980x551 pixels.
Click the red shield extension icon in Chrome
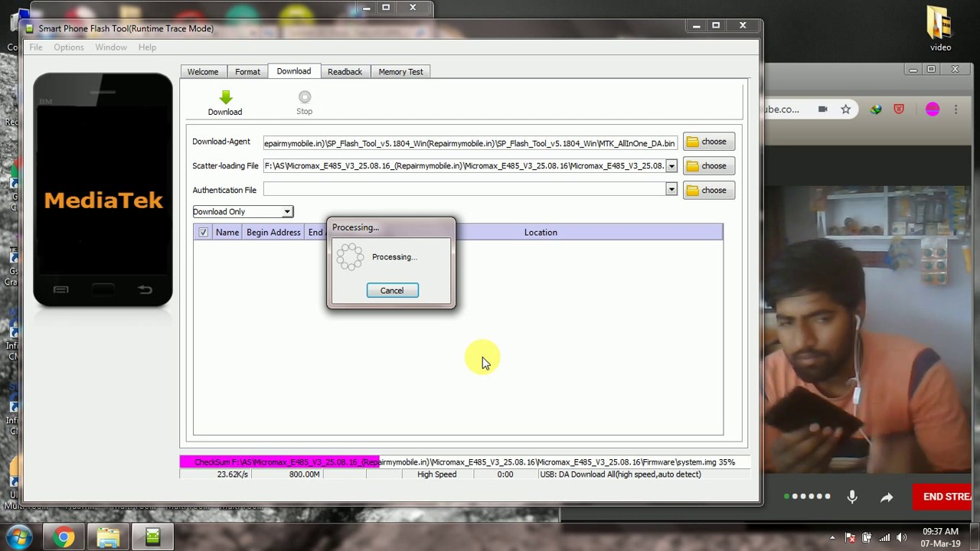(899, 109)
